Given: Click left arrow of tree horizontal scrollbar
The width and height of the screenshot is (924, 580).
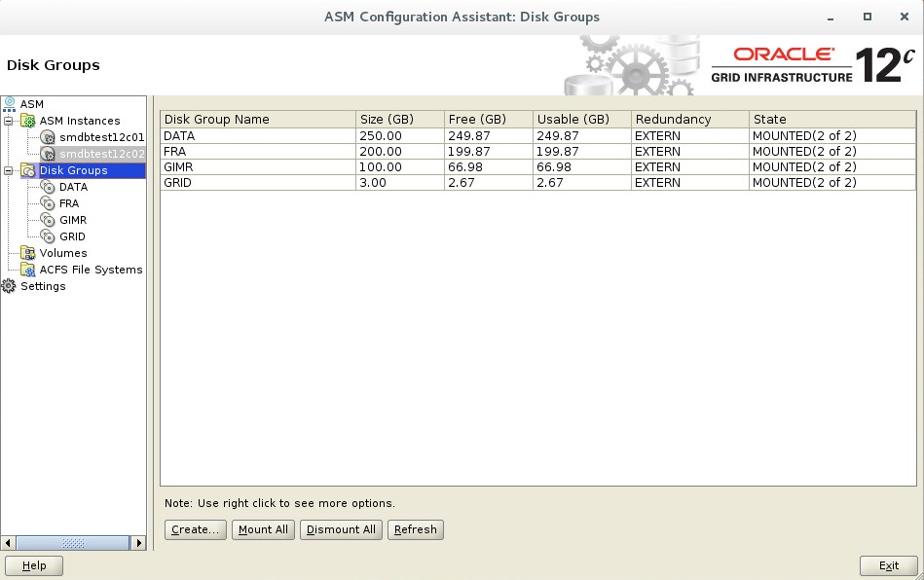Looking at the screenshot, I should tap(8, 543).
